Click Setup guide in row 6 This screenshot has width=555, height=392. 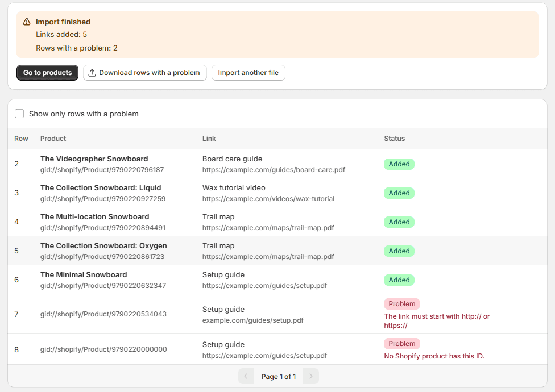point(223,274)
